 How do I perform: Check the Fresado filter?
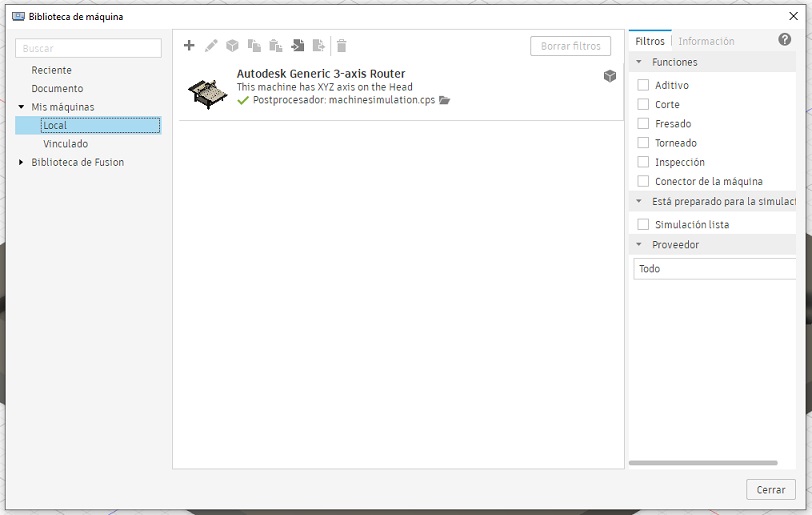point(643,123)
